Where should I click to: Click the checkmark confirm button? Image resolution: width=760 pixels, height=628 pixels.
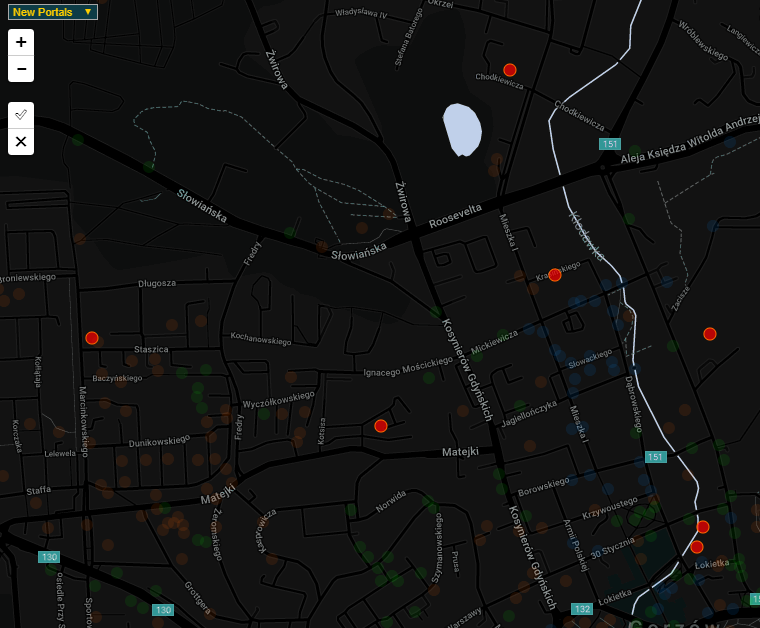tap(21, 115)
